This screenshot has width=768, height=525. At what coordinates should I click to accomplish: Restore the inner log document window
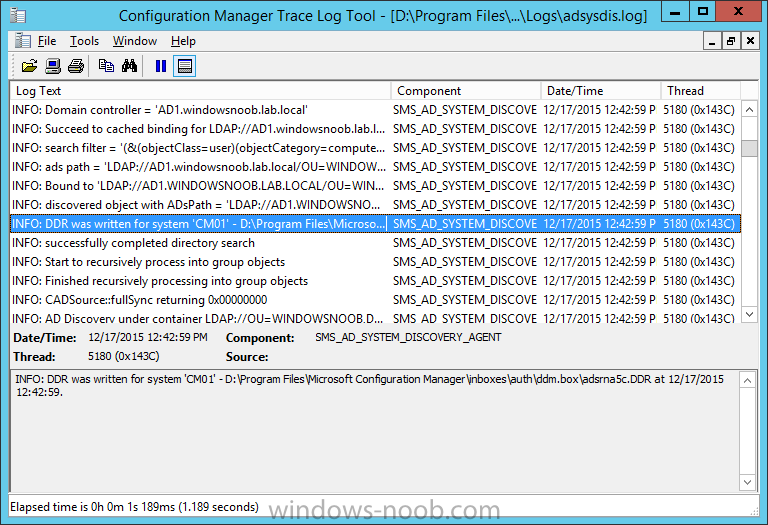(731, 41)
